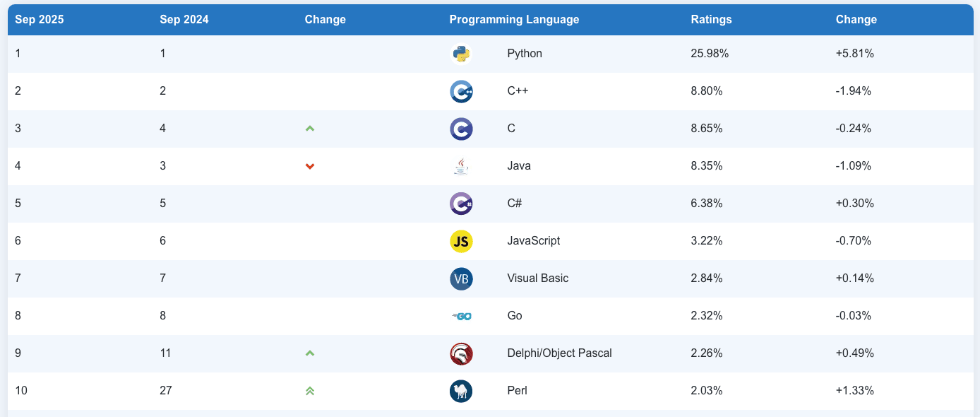The width and height of the screenshot is (980, 417).
Task: Click the Go gopher logo
Action: click(462, 316)
